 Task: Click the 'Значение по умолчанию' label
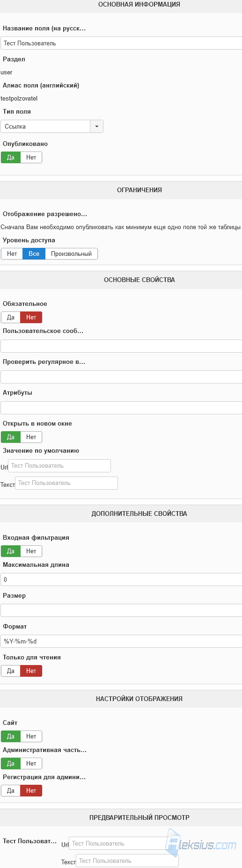[41, 451]
